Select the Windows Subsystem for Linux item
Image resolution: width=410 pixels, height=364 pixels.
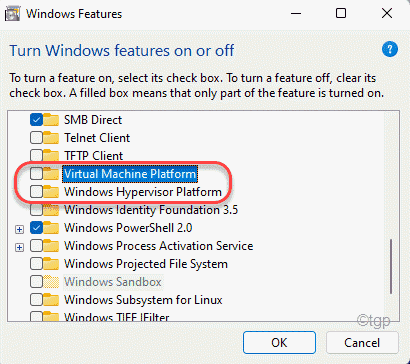tap(143, 299)
